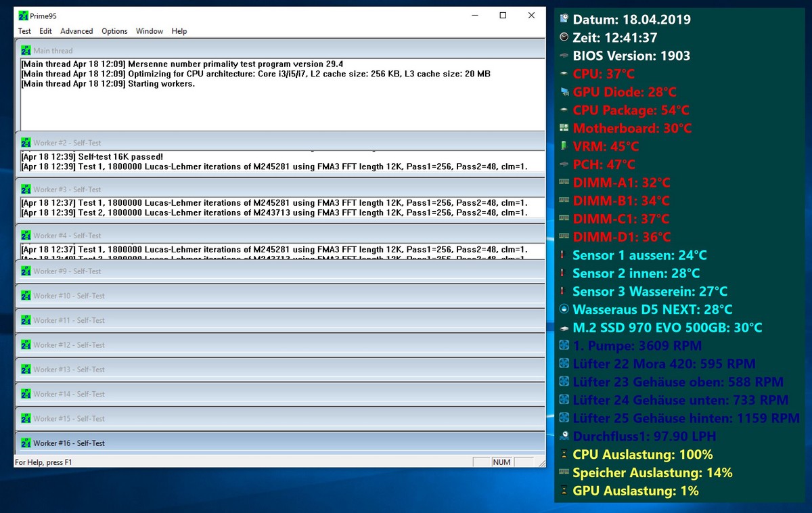Screen dimensions: 812x513
Task: Click the VRM battery-style icon
Action: pos(564,146)
